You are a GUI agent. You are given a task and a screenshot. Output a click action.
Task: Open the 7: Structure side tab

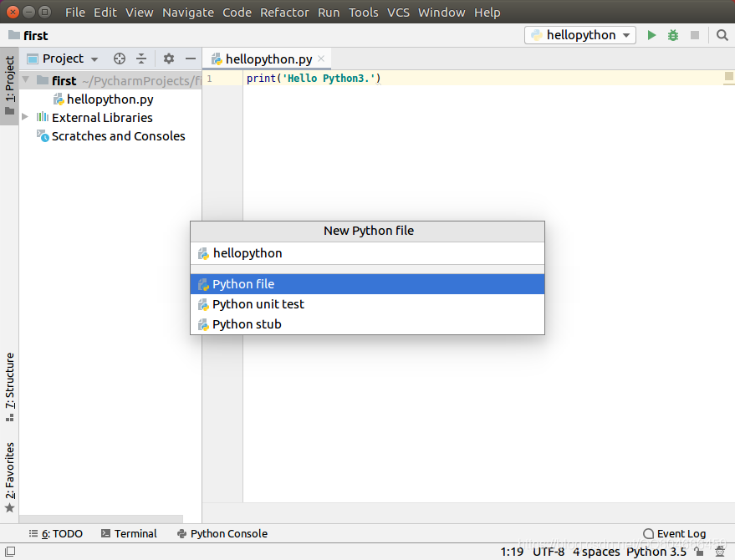coord(9,387)
